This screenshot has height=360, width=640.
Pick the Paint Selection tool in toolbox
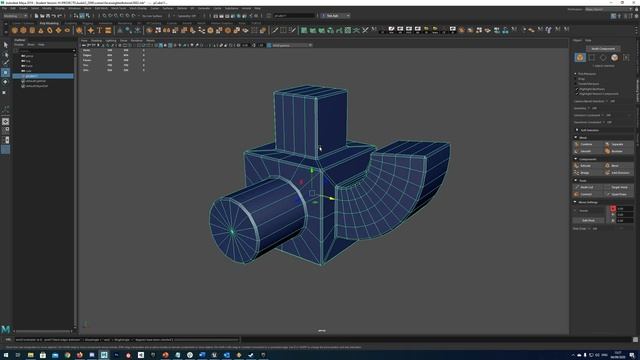[5, 63]
